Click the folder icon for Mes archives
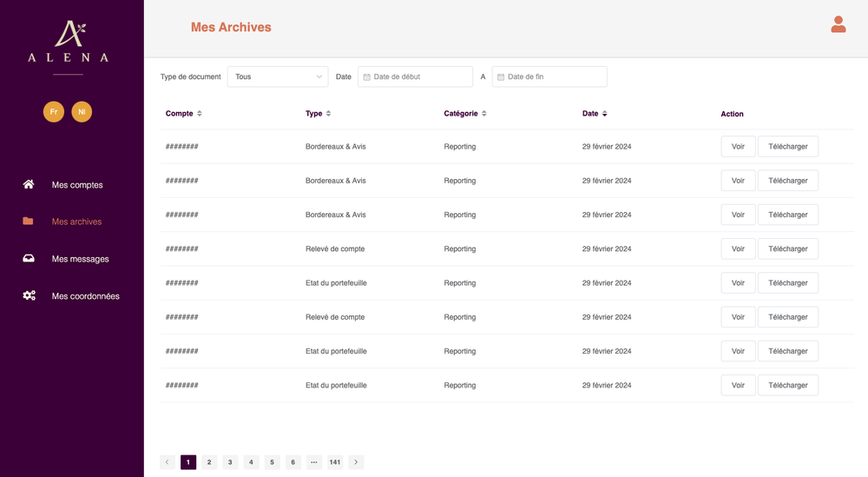The width and height of the screenshot is (868, 477). click(29, 222)
